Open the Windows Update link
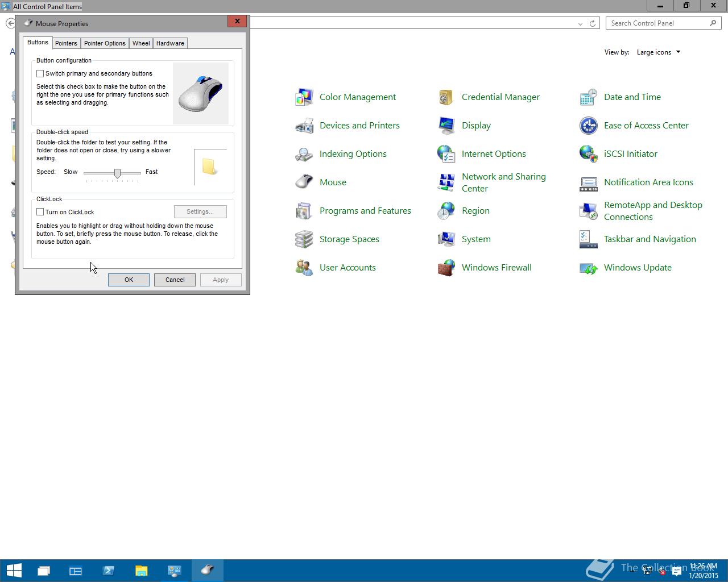Image resolution: width=728 pixels, height=582 pixels. click(x=638, y=268)
